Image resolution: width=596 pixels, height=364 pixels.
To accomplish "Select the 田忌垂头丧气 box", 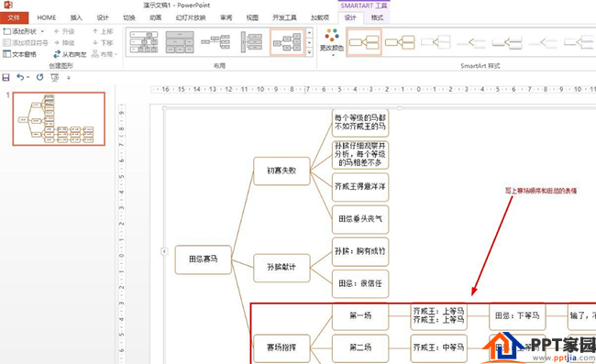I will [x=360, y=219].
